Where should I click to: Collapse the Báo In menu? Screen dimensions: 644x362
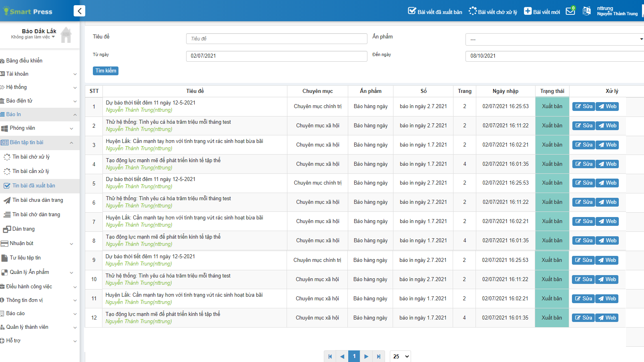click(x=39, y=114)
